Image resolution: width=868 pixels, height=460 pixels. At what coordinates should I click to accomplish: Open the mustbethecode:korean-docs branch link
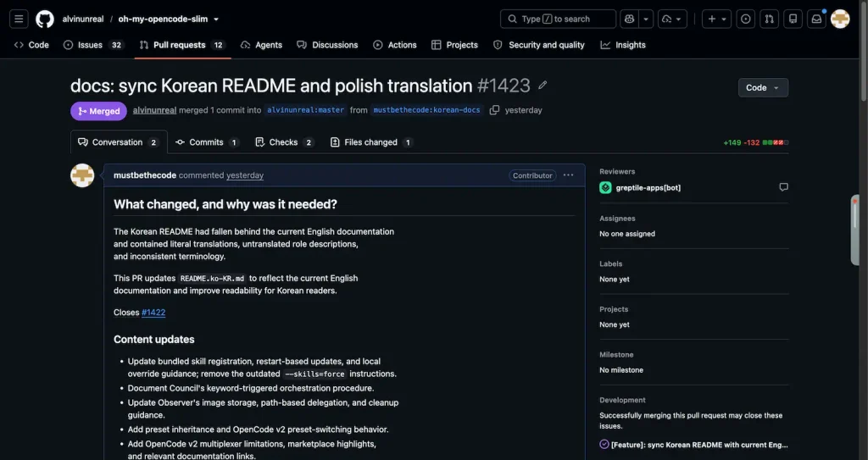(x=427, y=110)
